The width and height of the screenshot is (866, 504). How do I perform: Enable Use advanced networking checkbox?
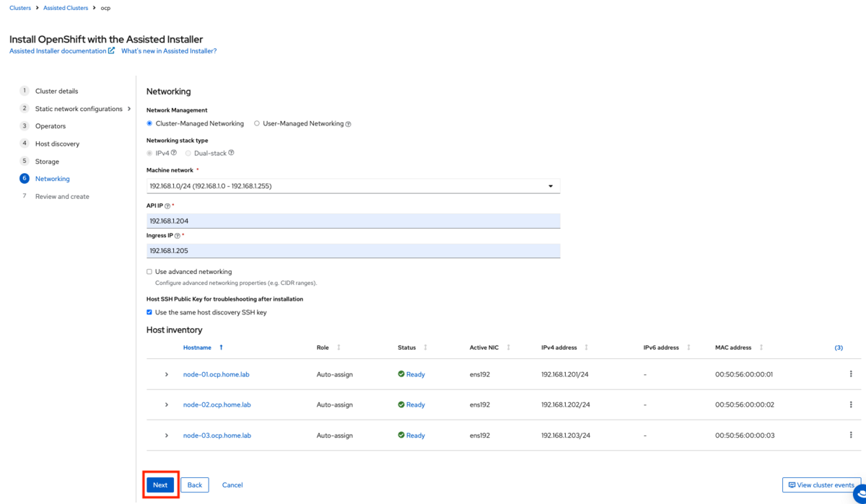[149, 272]
